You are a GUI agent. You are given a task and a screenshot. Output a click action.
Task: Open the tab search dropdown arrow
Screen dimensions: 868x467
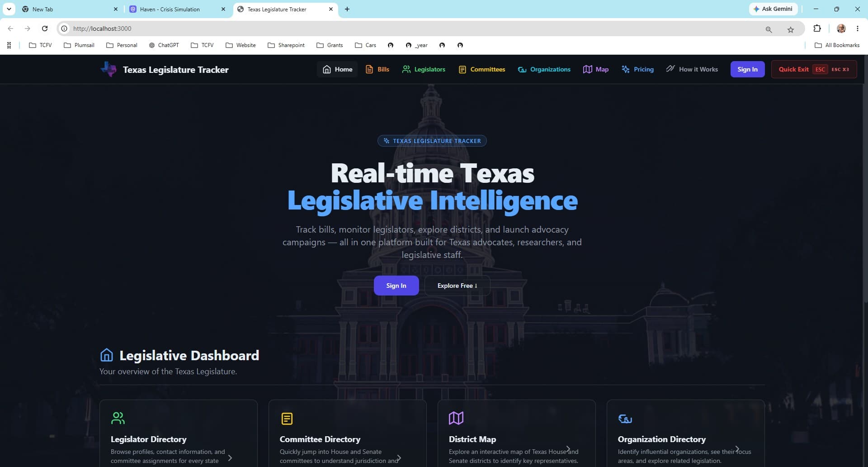click(9, 9)
